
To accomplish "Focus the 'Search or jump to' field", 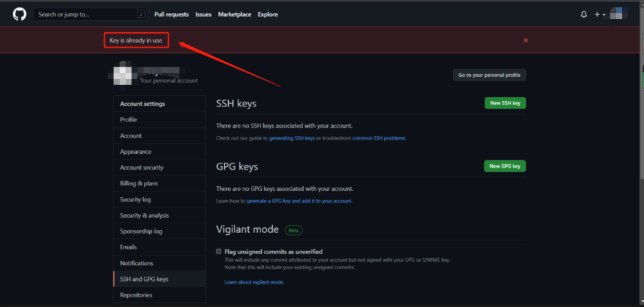I will [90, 14].
